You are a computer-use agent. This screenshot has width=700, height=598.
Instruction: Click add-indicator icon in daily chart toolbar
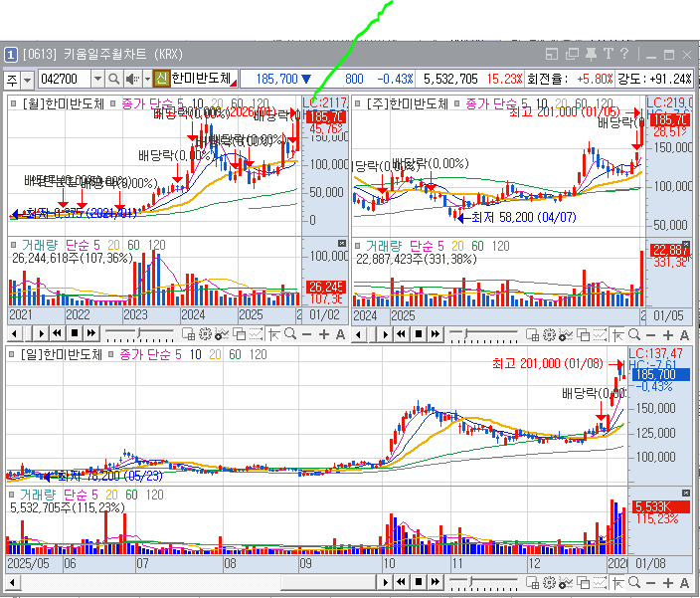point(566,582)
